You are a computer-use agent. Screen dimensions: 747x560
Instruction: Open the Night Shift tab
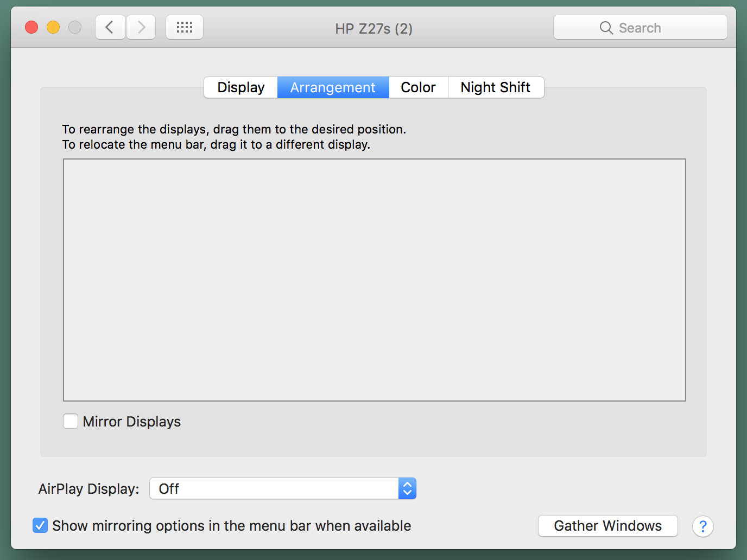495,87
